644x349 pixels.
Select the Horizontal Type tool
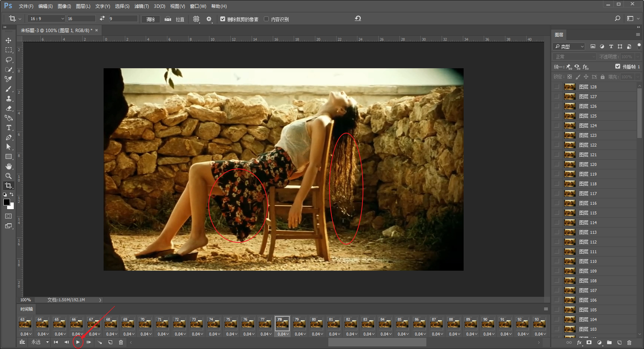coord(9,128)
